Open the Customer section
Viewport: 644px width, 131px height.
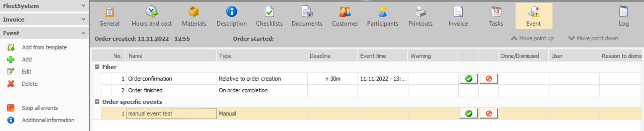345,16
